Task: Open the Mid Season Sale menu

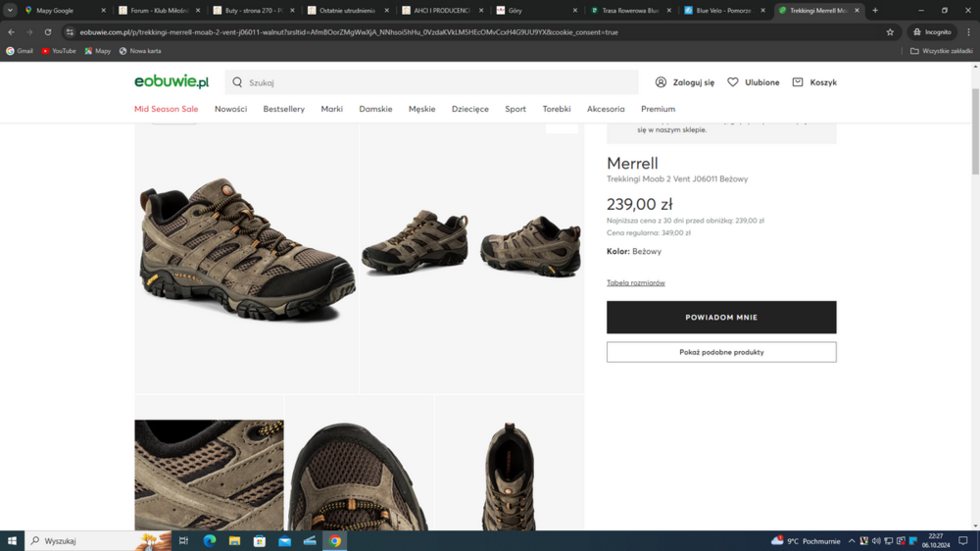Action: click(x=166, y=109)
